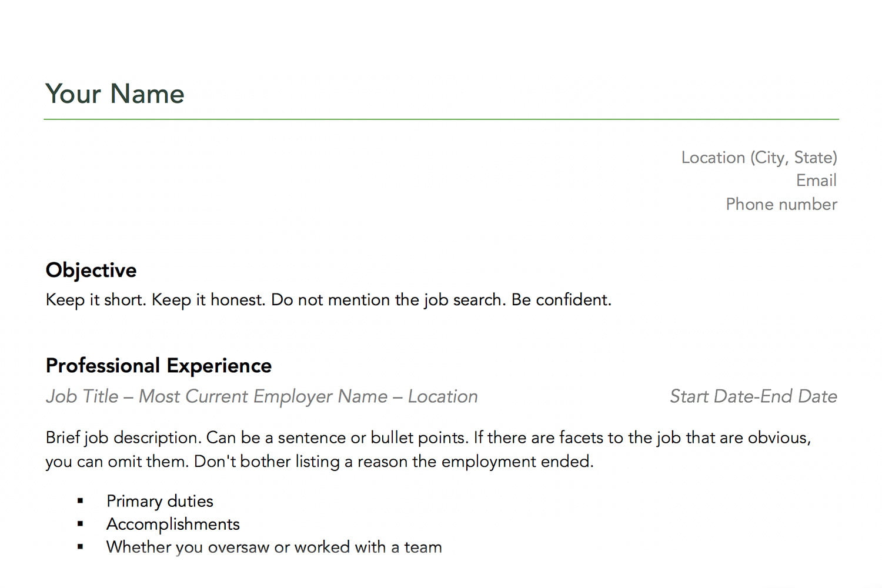
Task: Click 'Location' after the employer name
Action: [443, 396]
